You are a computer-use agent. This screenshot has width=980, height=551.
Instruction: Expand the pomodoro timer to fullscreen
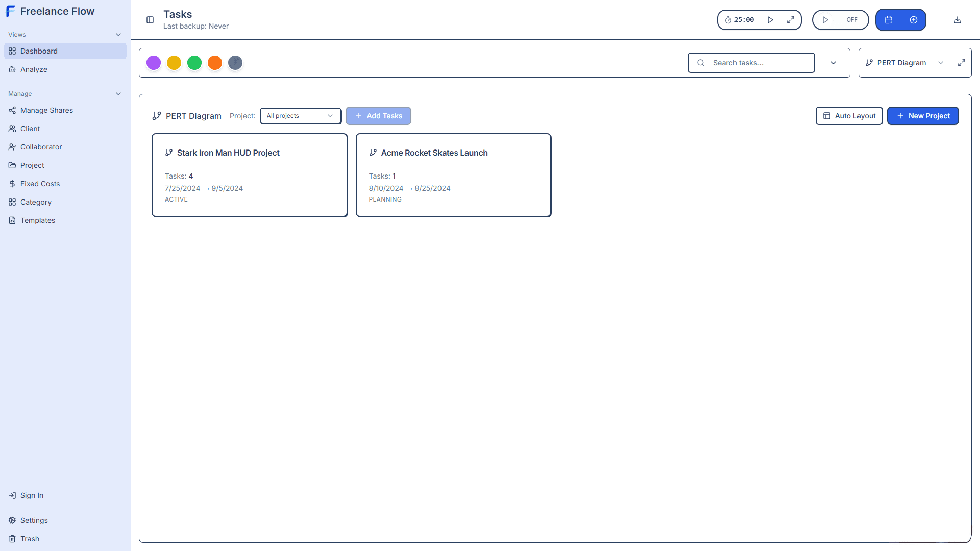click(791, 20)
